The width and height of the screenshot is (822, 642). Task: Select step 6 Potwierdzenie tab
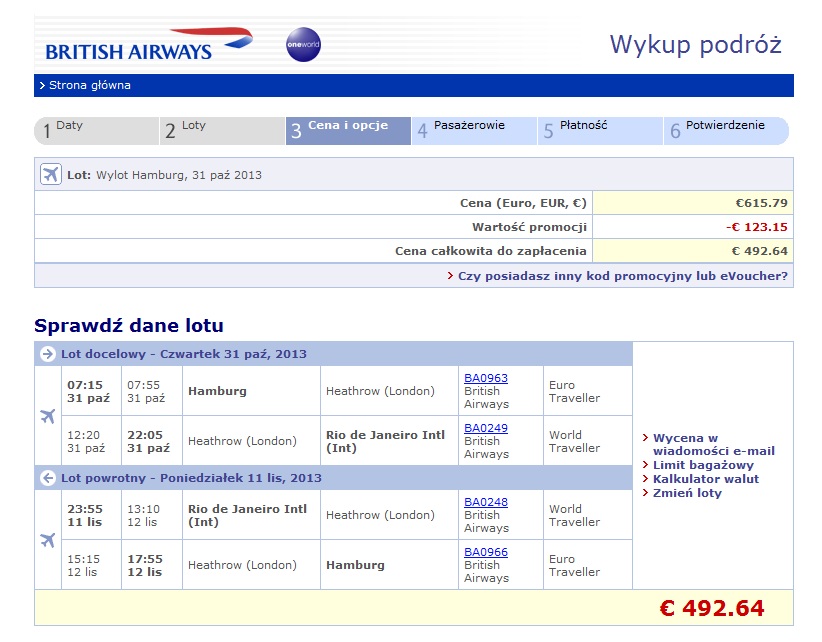point(727,130)
